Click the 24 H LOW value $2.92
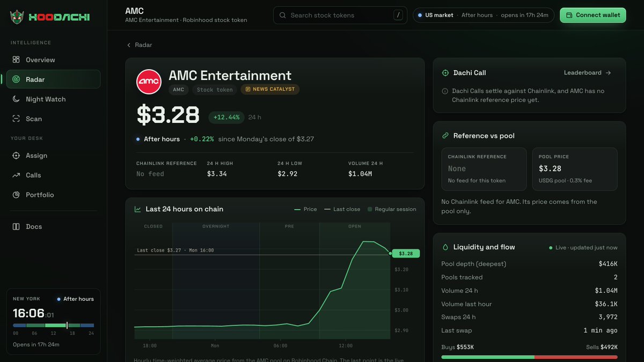The image size is (644, 362). 287,174
